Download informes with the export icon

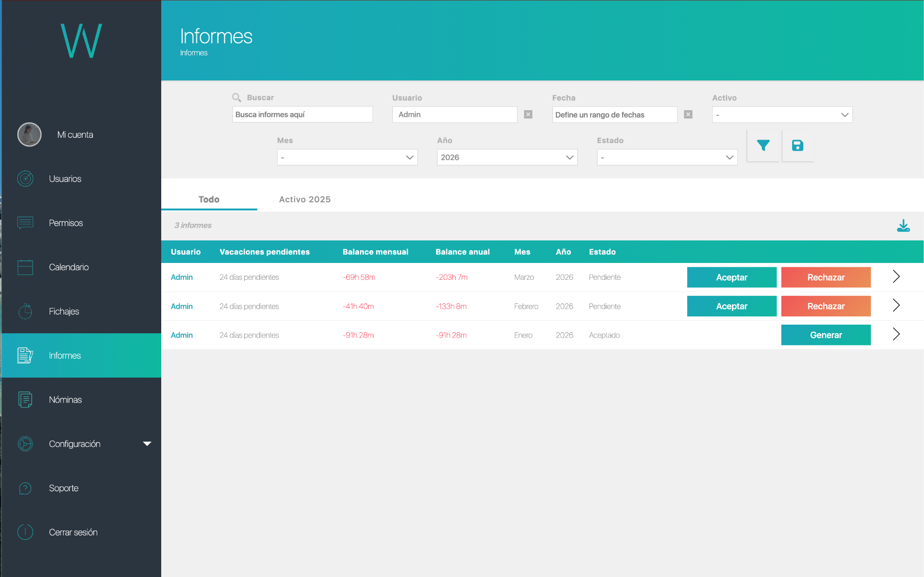903,225
